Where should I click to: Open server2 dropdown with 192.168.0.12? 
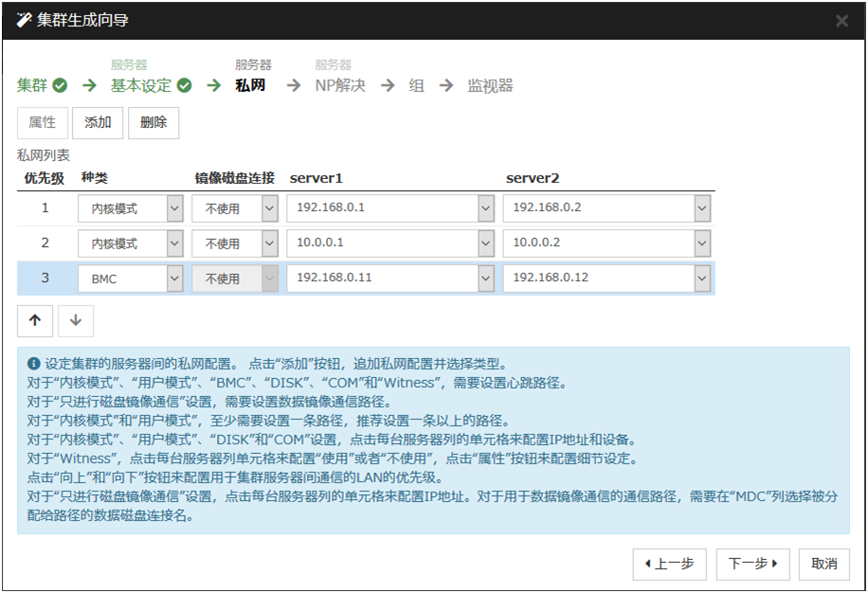tap(701, 279)
